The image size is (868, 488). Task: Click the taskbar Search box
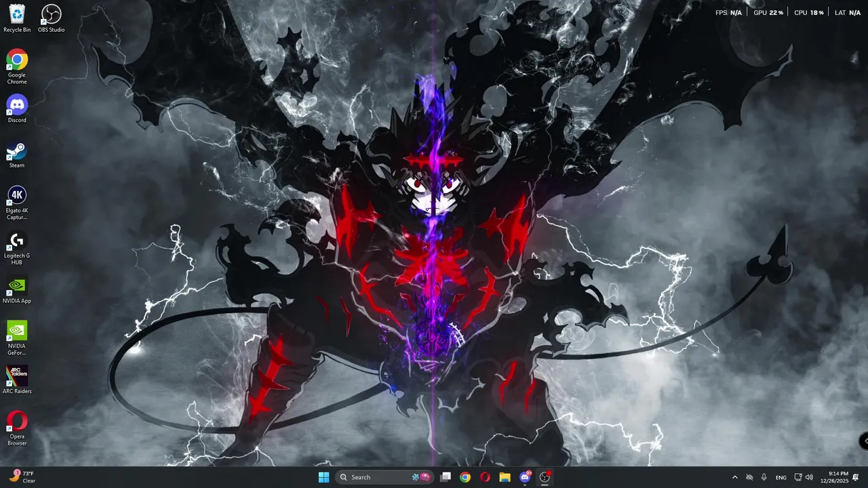coord(384,477)
